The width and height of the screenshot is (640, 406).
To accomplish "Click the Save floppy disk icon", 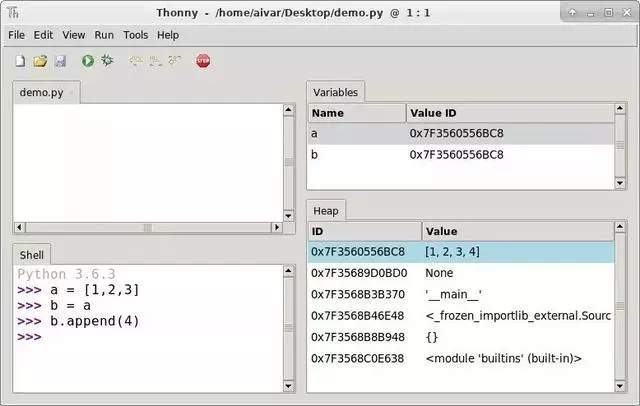I will point(60,61).
